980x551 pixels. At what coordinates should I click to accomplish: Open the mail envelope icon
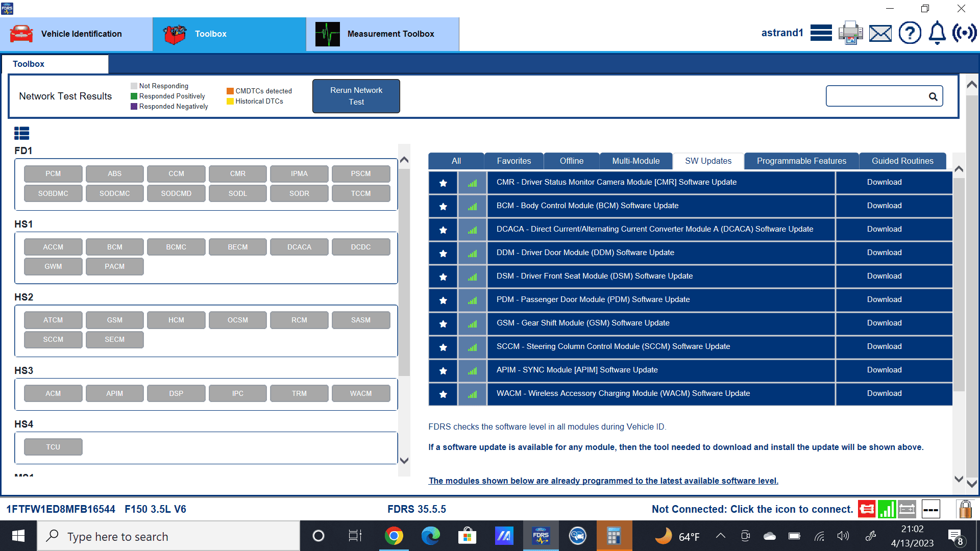click(x=880, y=34)
